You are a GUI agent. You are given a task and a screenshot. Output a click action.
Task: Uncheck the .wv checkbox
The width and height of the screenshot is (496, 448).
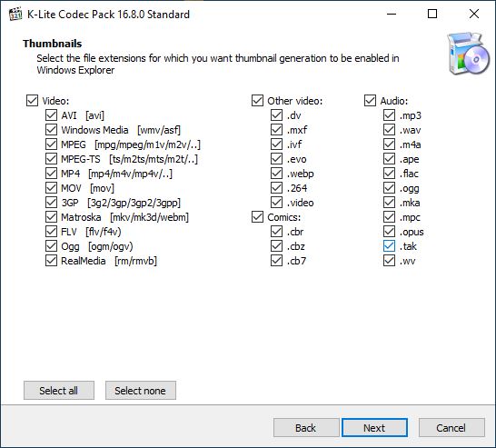tap(390, 261)
